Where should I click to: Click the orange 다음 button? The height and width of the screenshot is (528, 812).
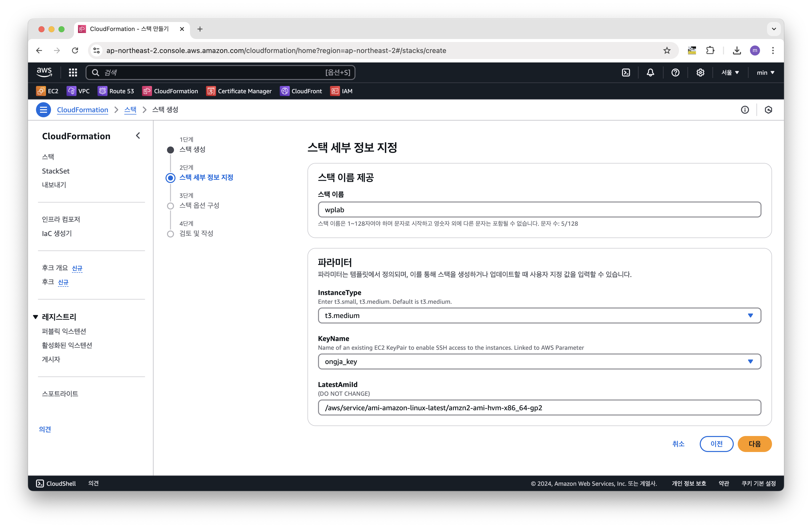pyautogui.click(x=754, y=444)
